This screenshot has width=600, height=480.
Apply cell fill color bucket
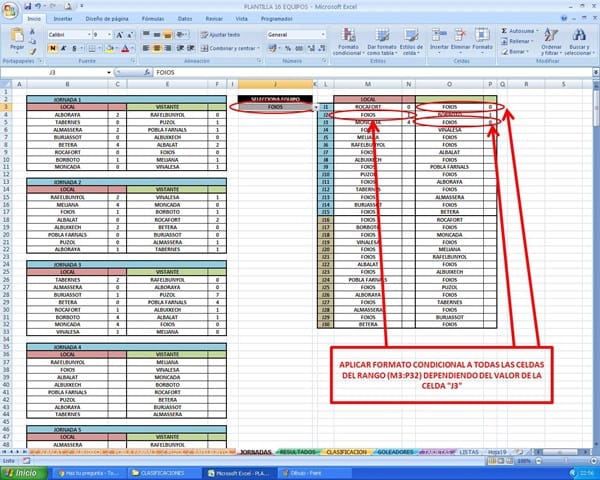coord(109,48)
